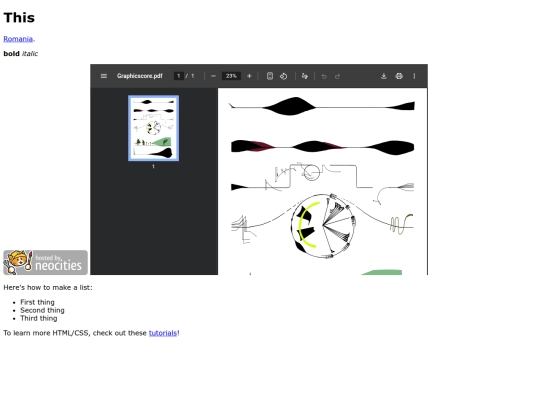This screenshot has height=405, width=540.
Task: Select the page 1 thumbnail
Action: click(154, 128)
